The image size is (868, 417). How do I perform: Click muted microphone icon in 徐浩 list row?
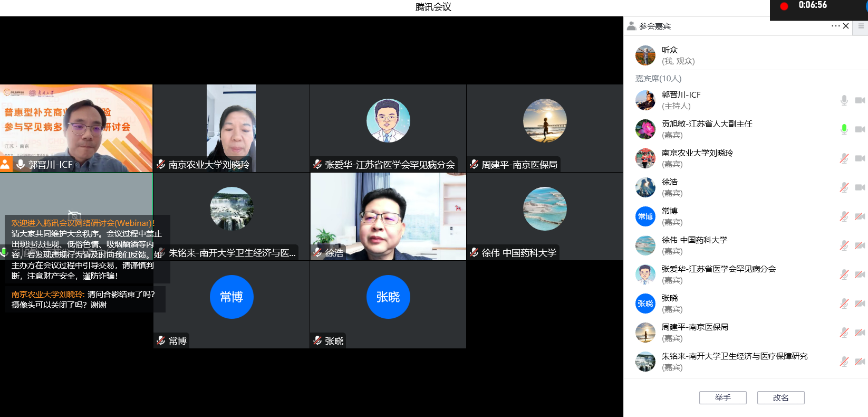coord(844,187)
